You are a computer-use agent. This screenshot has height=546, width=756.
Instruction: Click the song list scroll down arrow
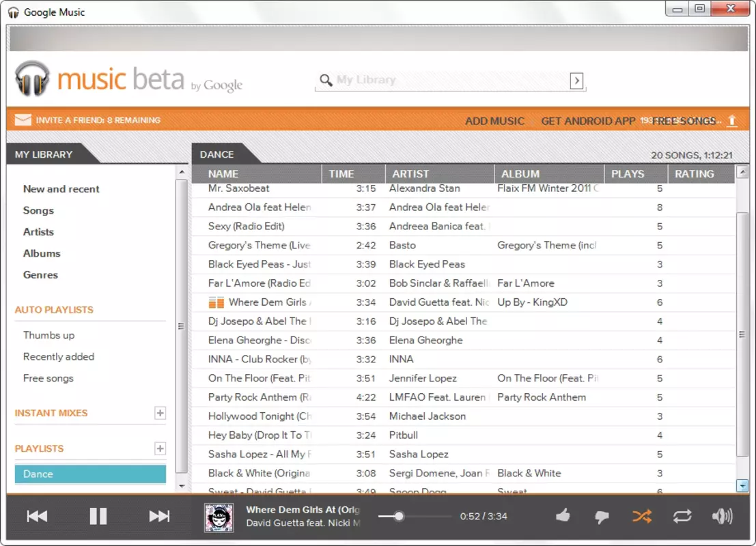pos(742,486)
